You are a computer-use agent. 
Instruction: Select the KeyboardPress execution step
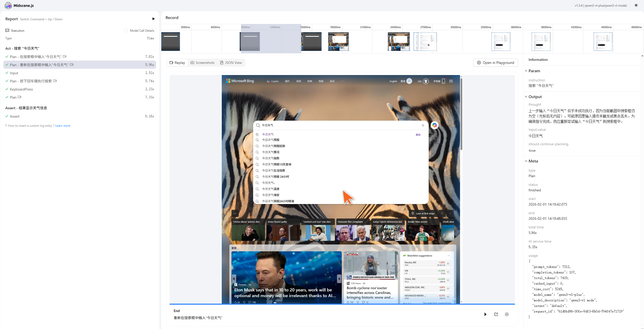(x=21, y=89)
